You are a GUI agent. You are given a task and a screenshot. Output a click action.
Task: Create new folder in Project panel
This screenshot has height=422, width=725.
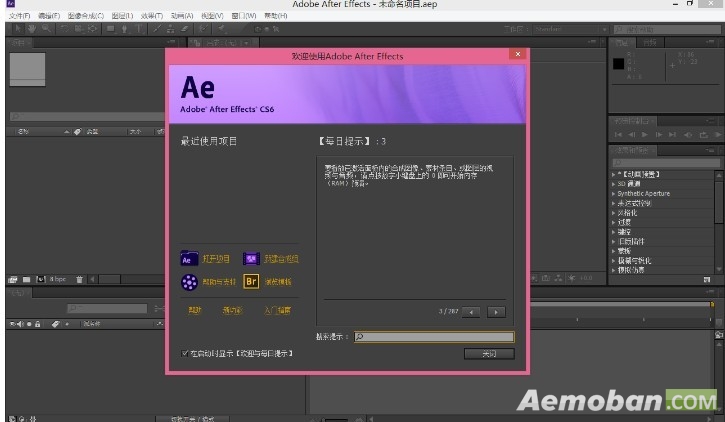26,279
